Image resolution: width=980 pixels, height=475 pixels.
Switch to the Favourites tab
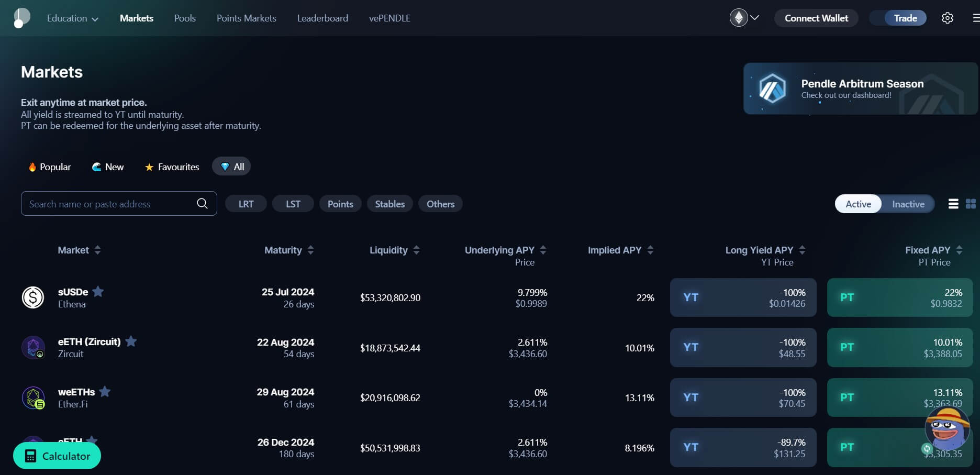point(172,167)
